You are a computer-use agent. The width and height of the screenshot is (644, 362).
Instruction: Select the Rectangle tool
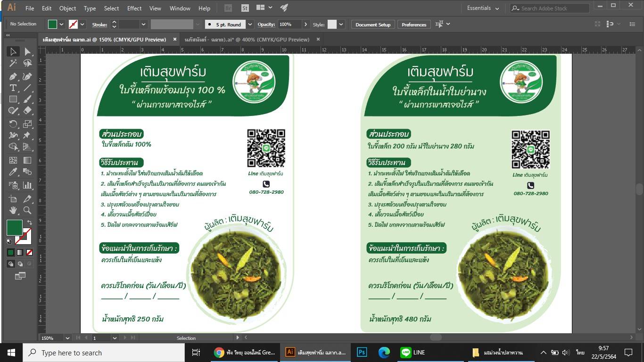[x=13, y=99]
